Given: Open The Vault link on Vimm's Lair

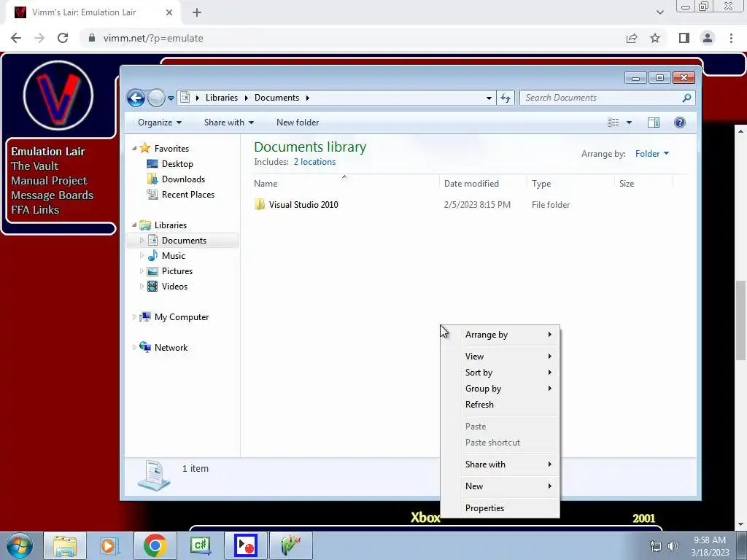Looking at the screenshot, I should pyautogui.click(x=35, y=166).
